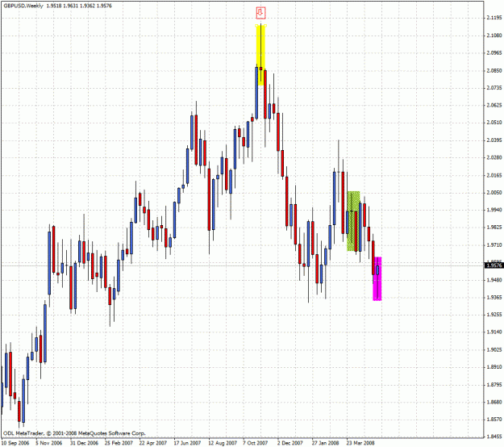Screen dimensions: 504x447
Task: Click the 31 Dec 2006 date label
Action: click(x=84, y=443)
